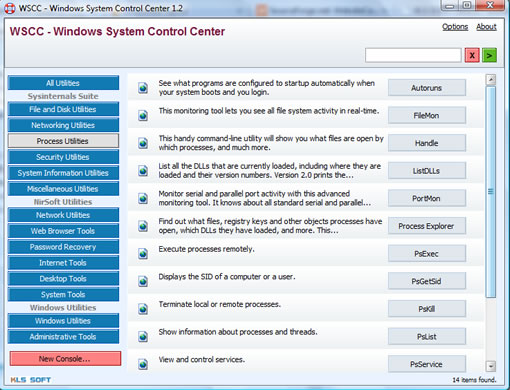Launch the PsGetSid utility

[426, 281]
